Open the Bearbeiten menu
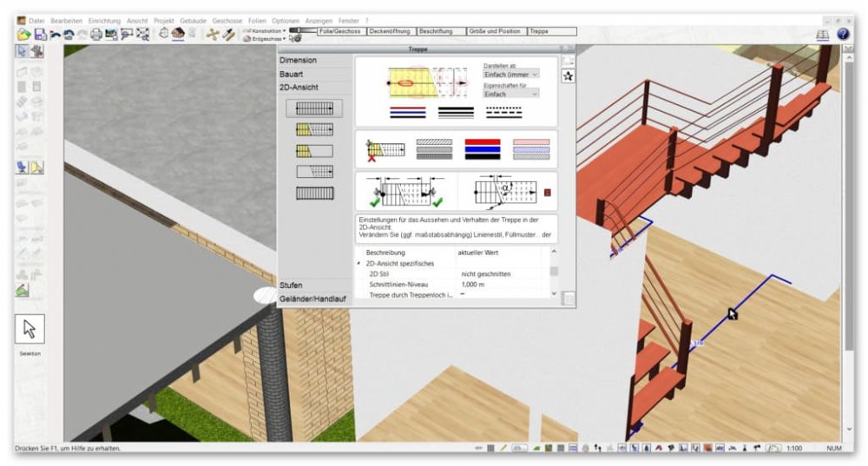 67,21
